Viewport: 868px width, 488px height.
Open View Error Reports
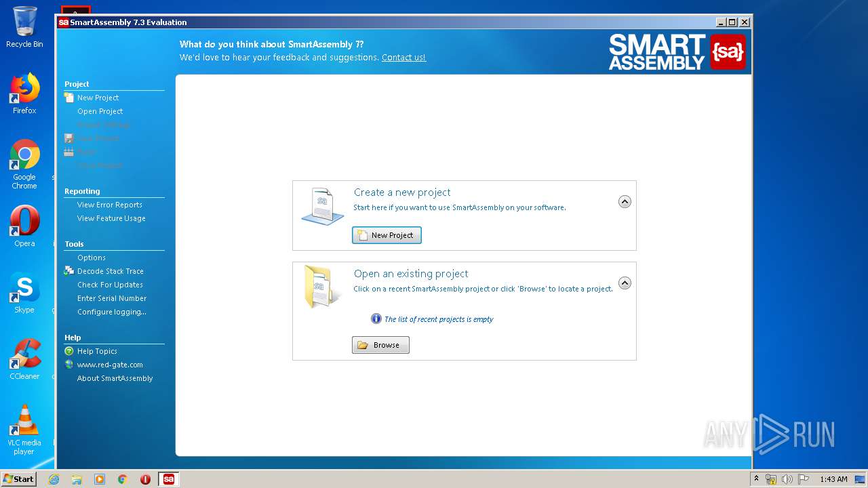point(109,205)
